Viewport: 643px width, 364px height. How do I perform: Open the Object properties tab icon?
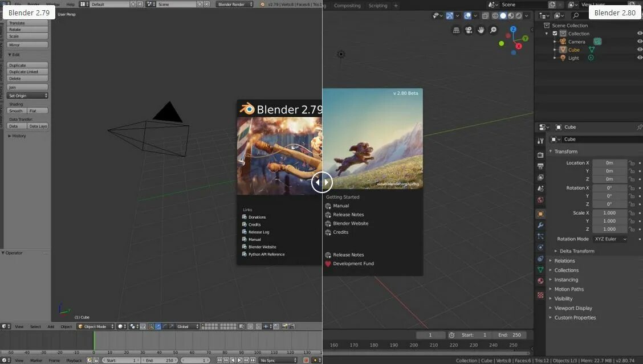pos(540,214)
